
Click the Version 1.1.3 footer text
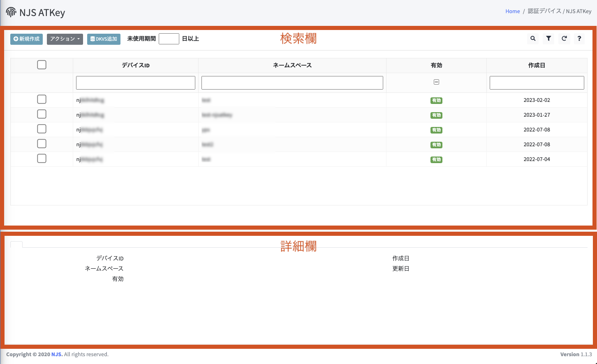click(576, 354)
